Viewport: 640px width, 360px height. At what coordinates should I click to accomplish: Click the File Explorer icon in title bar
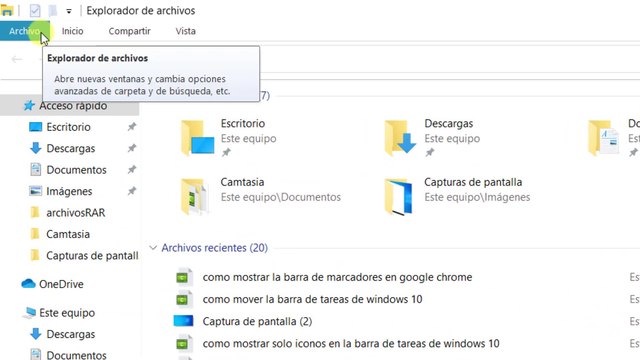pyautogui.click(x=7, y=10)
